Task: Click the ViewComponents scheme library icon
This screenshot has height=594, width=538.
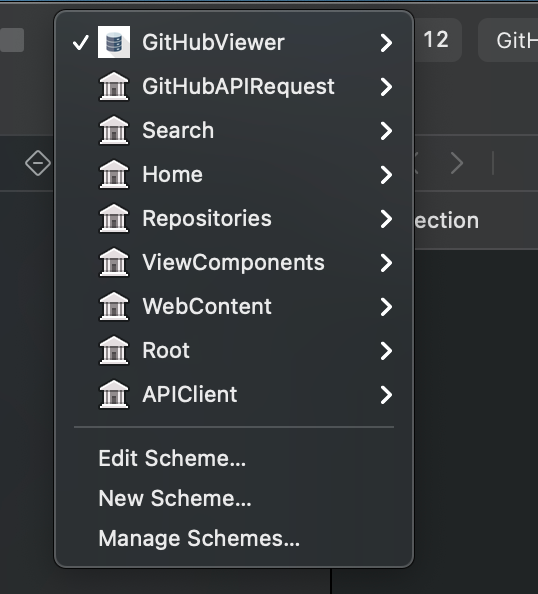Action: tap(114, 262)
